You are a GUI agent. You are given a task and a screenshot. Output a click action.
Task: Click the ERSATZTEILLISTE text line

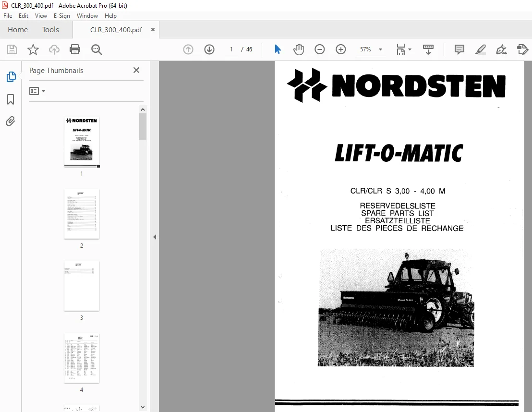[397, 221]
